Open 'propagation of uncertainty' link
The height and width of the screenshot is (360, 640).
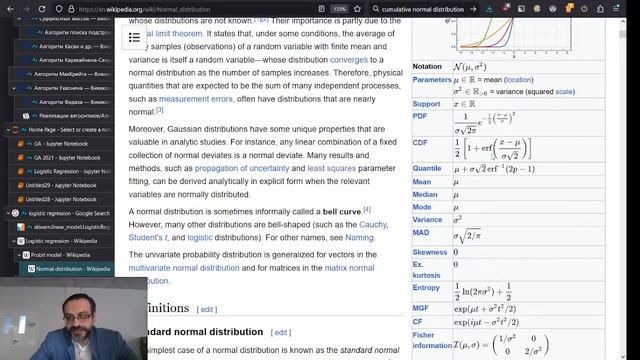point(242,168)
